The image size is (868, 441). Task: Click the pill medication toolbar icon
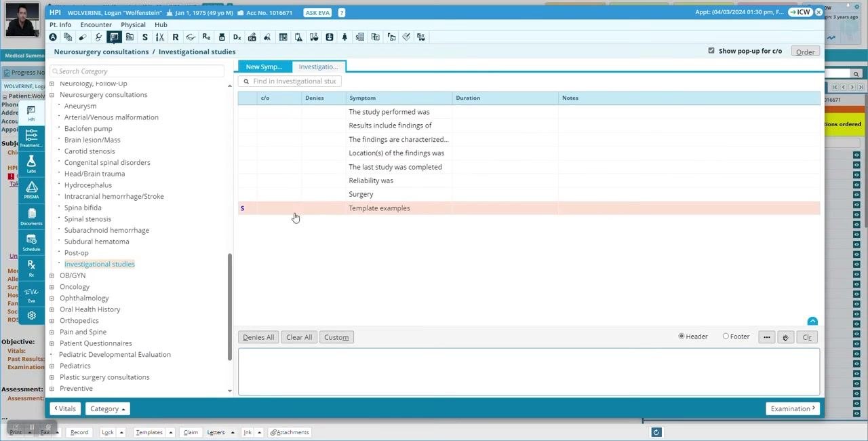pyautogui.click(x=83, y=37)
